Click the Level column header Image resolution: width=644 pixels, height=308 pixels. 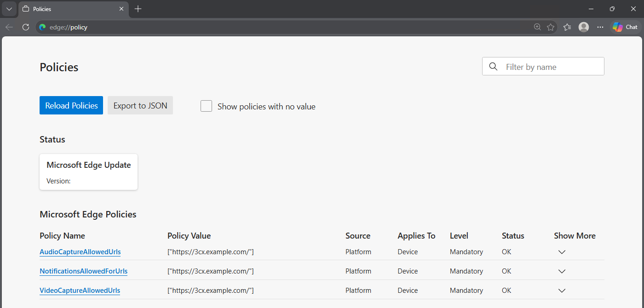coord(459,236)
